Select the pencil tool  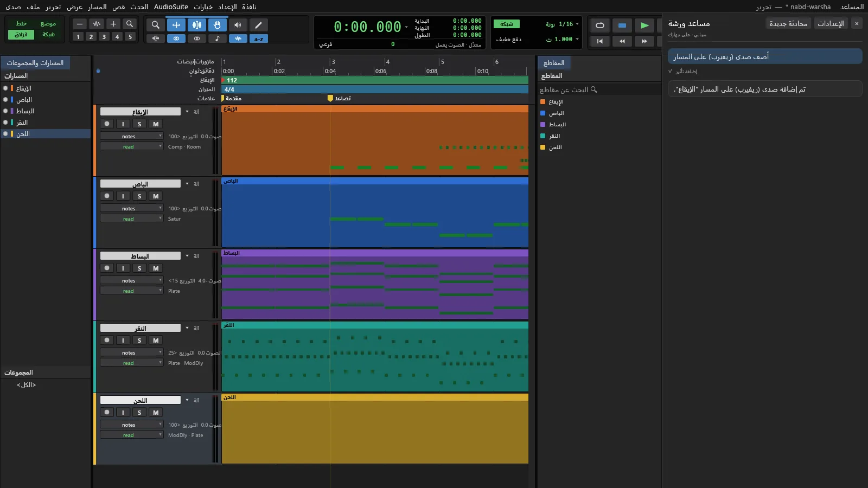258,25
